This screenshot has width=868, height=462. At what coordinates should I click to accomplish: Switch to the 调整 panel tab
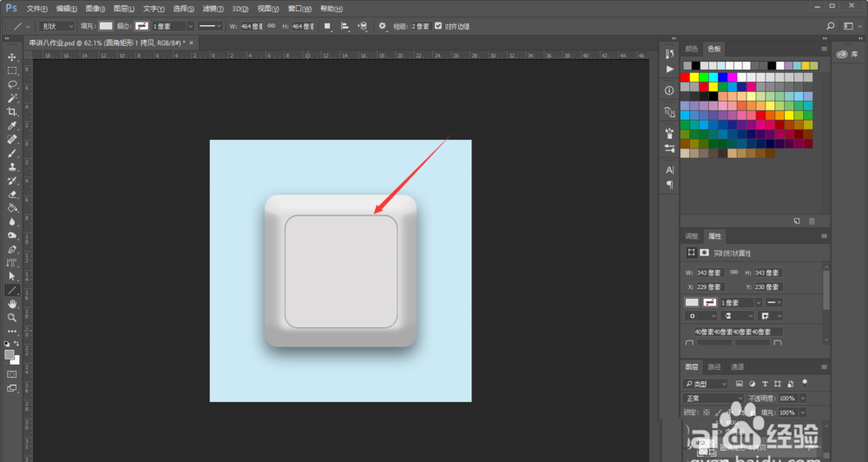coord(692,235)
